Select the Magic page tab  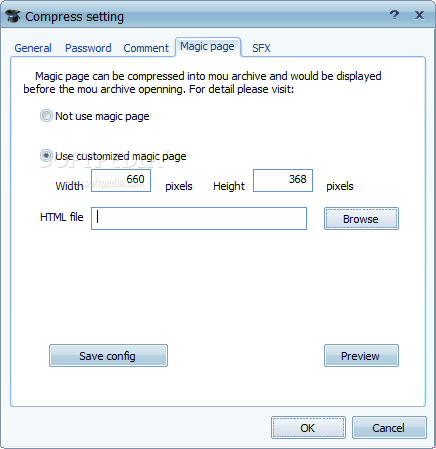[207, 47]
